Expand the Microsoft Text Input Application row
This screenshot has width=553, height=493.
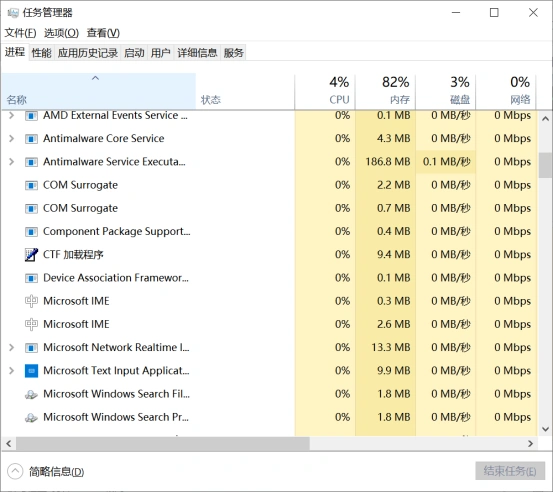click(11, 371)
